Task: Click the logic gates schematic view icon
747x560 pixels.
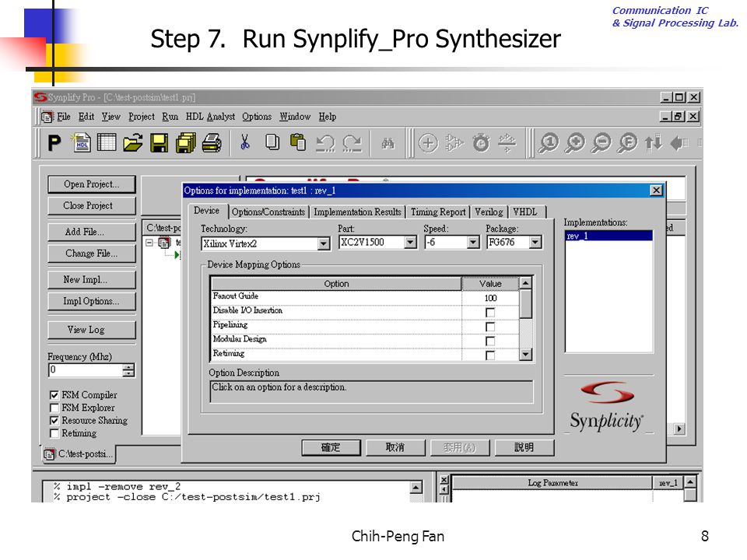Action: tap(454, 142)
